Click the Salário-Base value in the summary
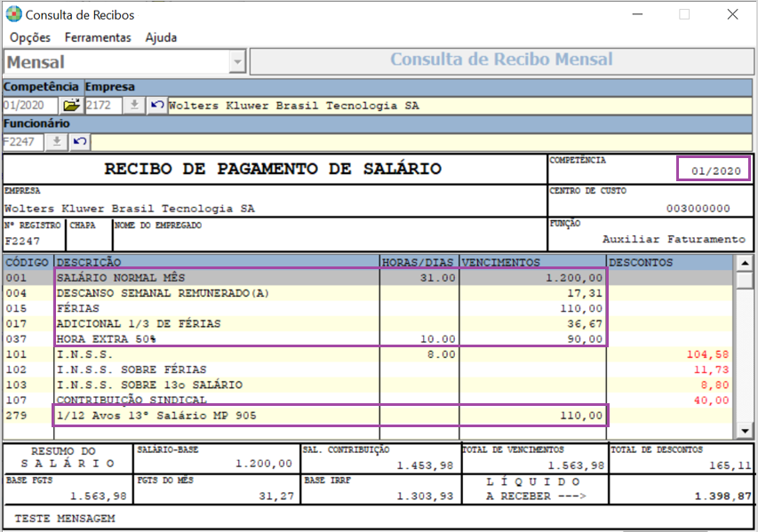758x532 pixels. click(263, 464)
